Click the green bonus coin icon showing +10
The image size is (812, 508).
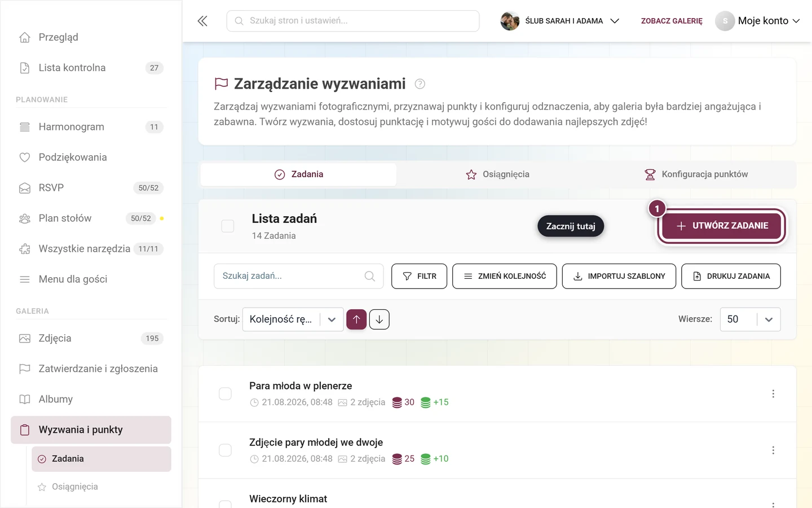pos(426,459)
